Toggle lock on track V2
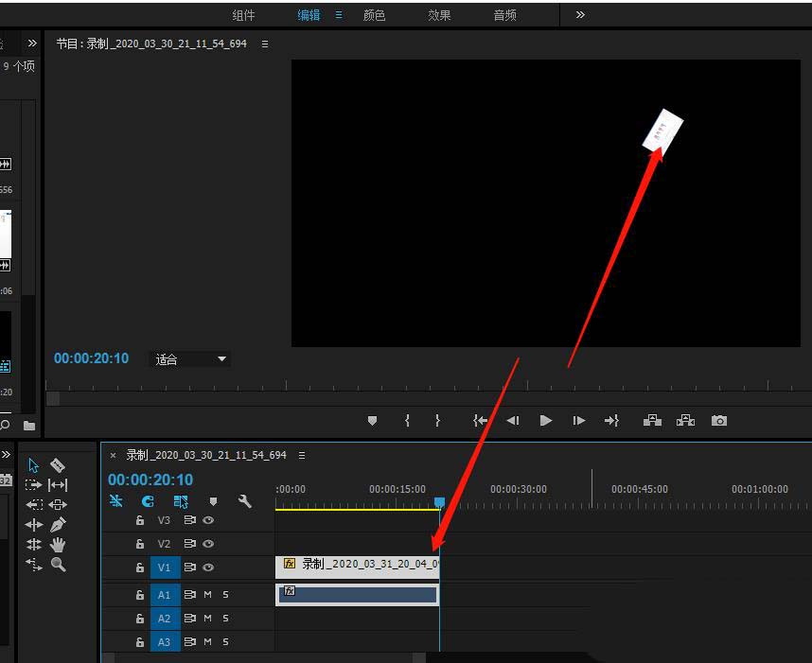 click(140, 544)
